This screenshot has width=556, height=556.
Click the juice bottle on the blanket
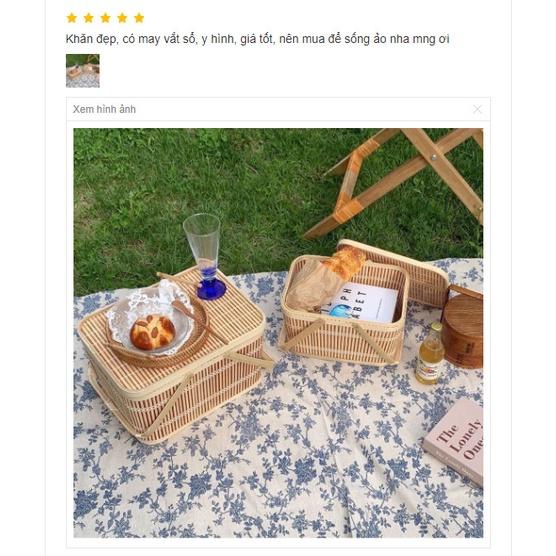coord(430,354)
